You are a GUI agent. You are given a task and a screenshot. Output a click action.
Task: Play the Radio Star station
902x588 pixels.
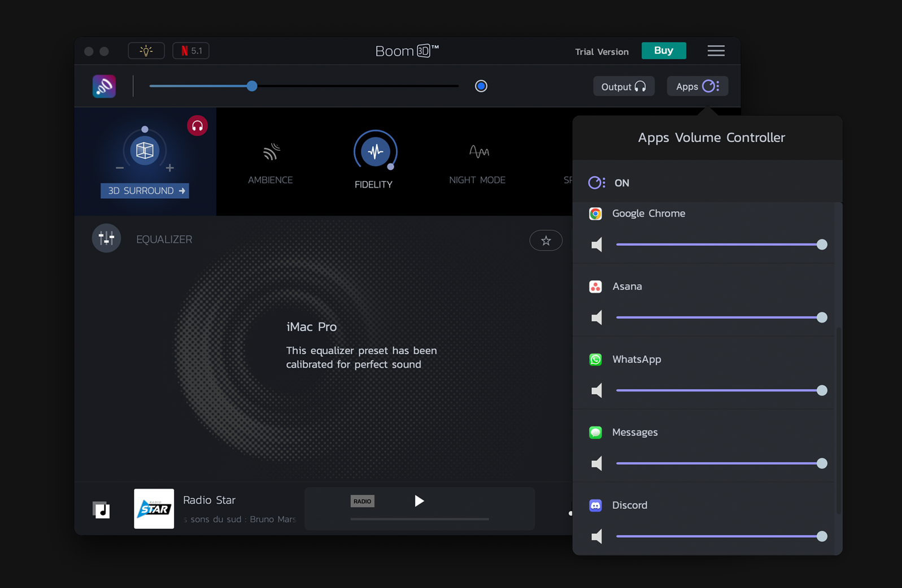(x=419, y=501)
